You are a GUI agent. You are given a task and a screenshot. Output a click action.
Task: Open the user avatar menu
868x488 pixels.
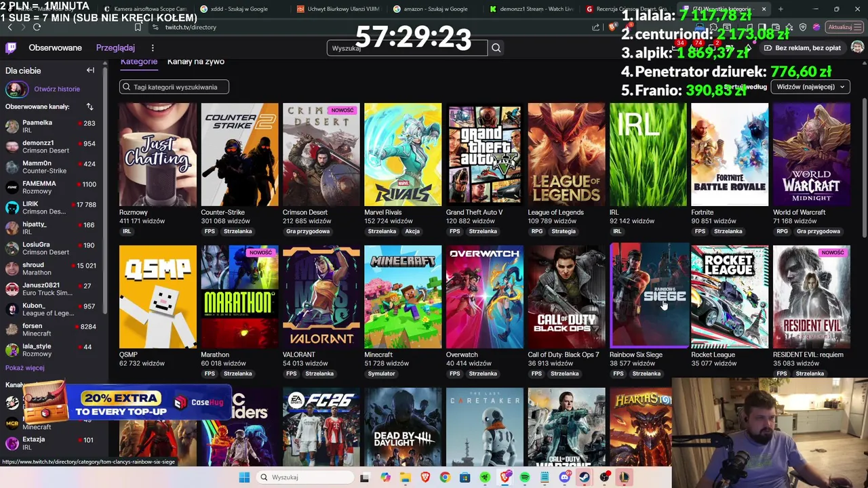pyautogui.click(x=857, y=47)
